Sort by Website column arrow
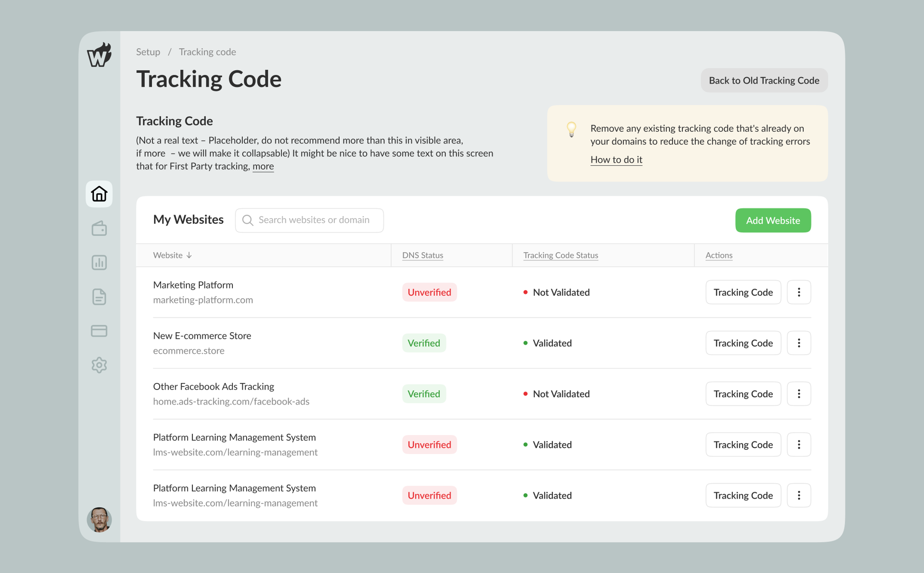 tap(189, 255)
